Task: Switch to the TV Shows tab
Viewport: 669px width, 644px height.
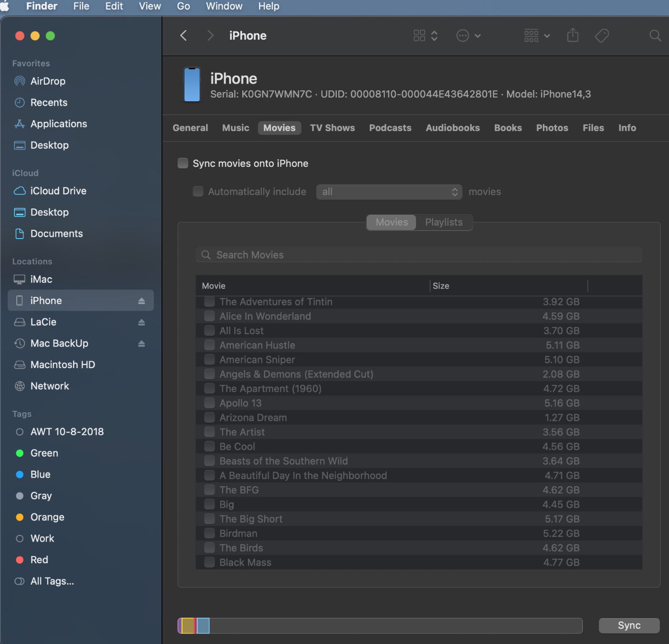Action: point(332,128)
